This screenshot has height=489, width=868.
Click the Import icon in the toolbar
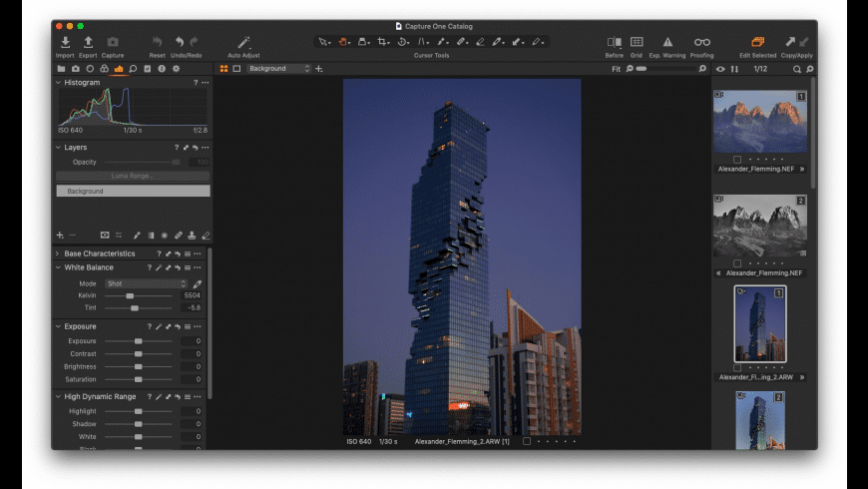tap(65, 42)
